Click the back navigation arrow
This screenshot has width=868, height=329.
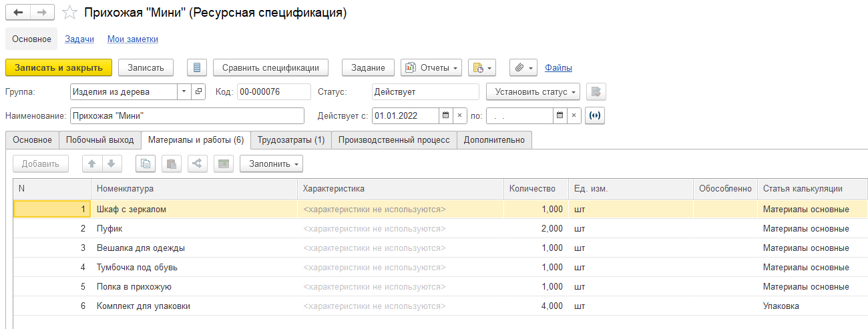[x=18, y=13]
